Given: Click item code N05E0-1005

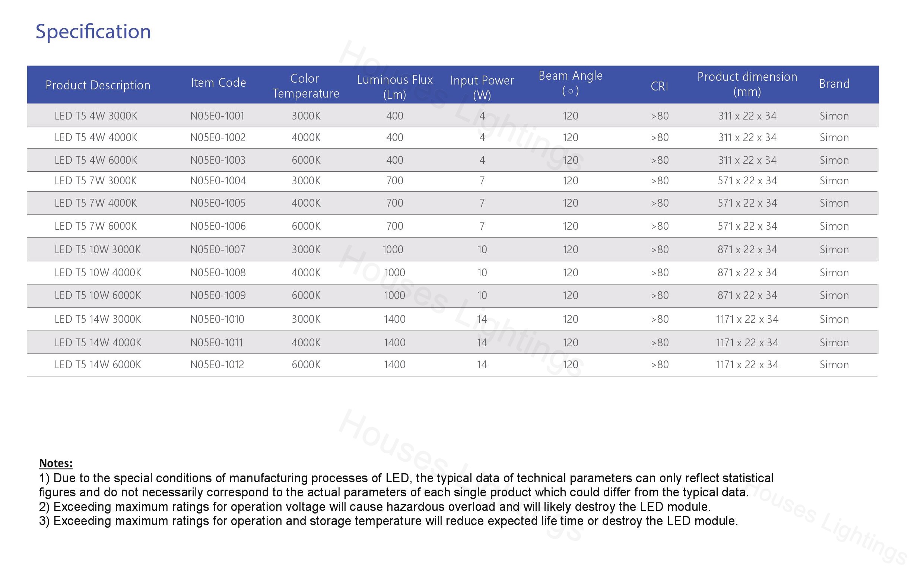Looking at the screenshot, I should [218, 203].
